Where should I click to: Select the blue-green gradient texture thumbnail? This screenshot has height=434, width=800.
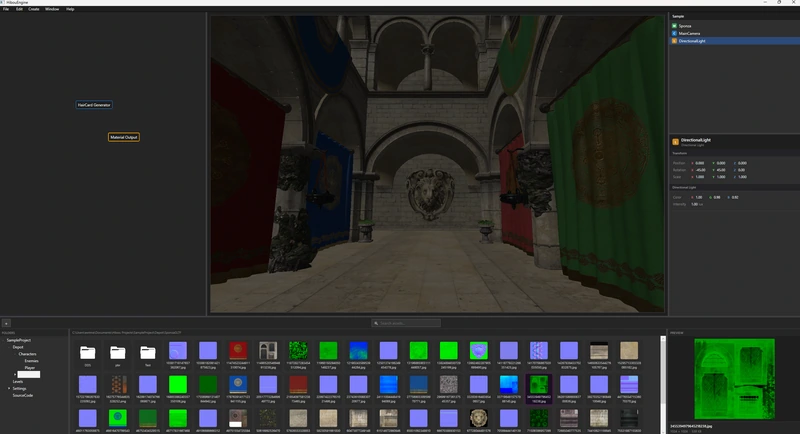tap(358, 351)
